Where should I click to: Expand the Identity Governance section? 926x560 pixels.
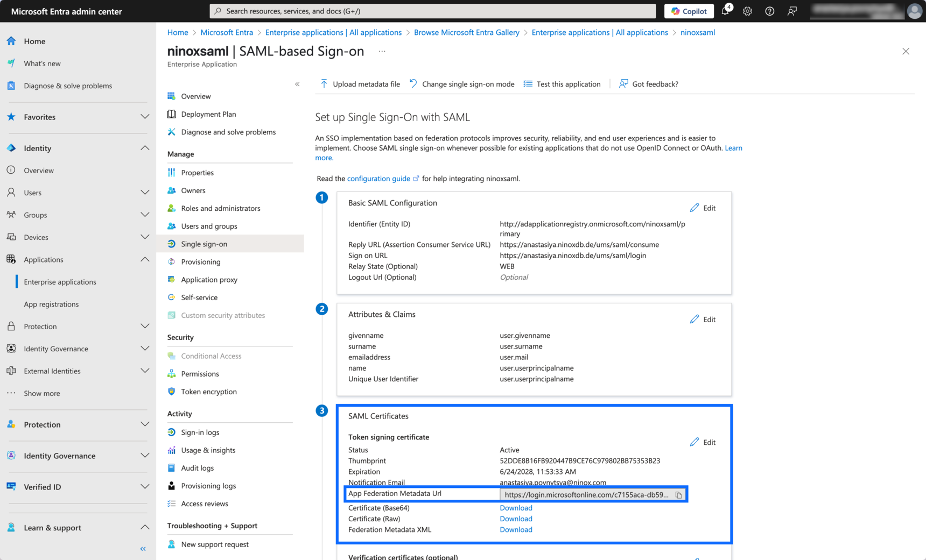click(x=145, y=456)
